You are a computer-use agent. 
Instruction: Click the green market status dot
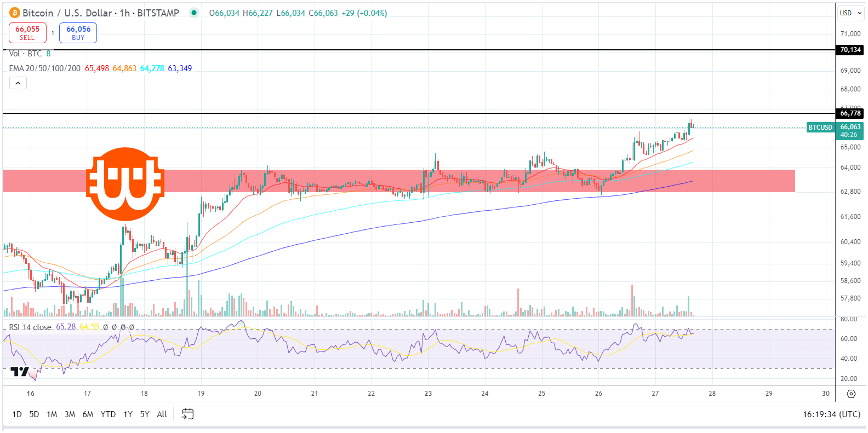coord(194,13)
